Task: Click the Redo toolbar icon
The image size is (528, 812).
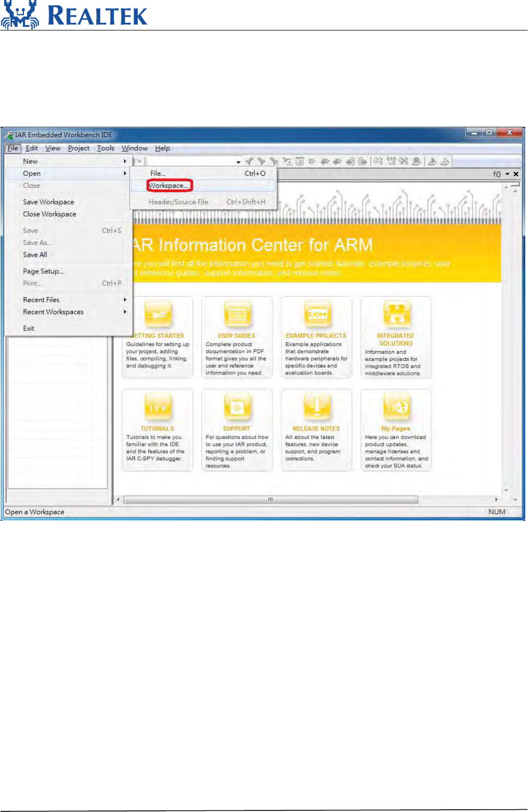Action: 137,161
